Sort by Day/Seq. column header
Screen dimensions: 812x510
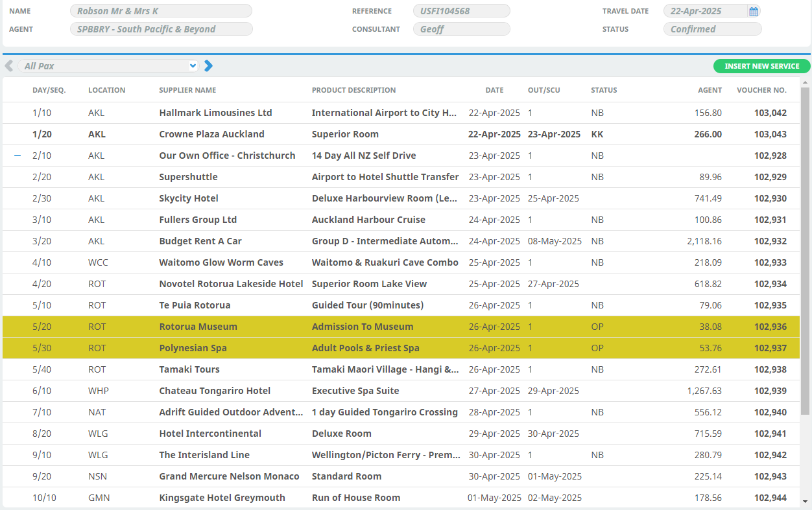pos(49,90)
